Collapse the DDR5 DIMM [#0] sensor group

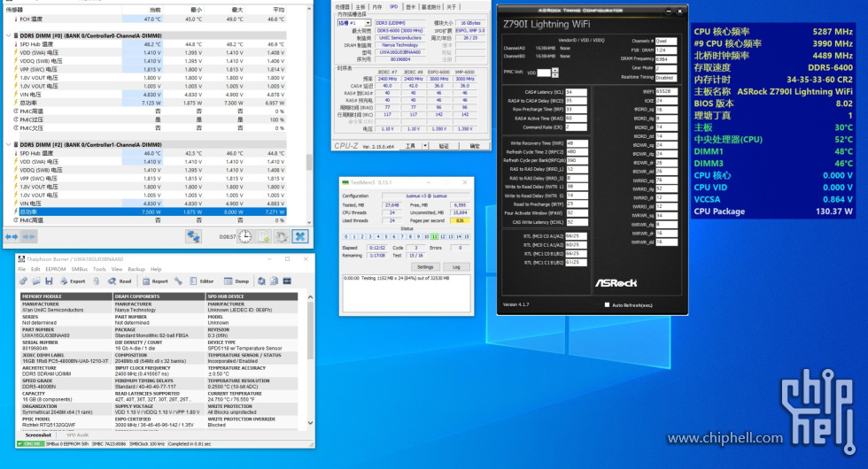(8, 35)
